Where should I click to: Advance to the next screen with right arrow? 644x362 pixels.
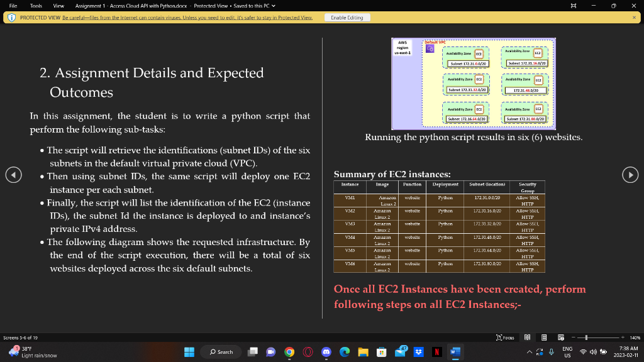point(630,175)
